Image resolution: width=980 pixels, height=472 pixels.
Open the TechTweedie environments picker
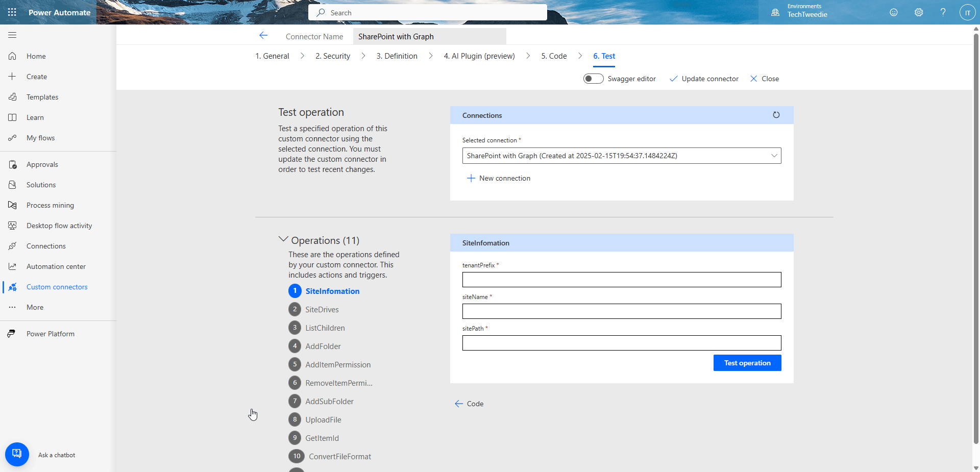(806, 11)
